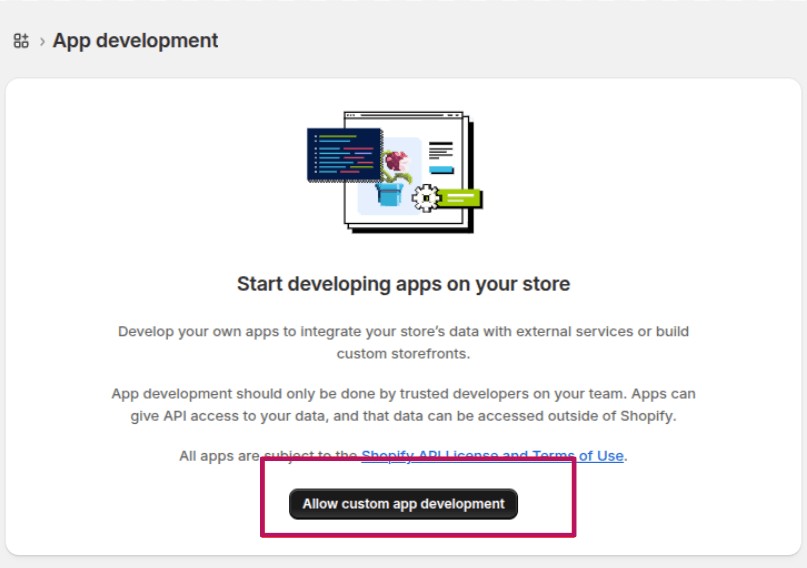The height and width of the screenshot is (568, 807).
Task: Click the paragraph about trusted developers
Action: [404, 404]
